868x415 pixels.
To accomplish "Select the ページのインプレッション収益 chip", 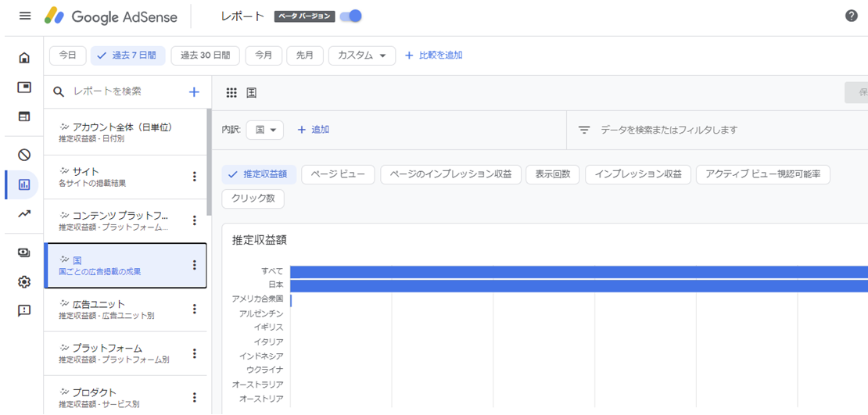I will point(450,174).
